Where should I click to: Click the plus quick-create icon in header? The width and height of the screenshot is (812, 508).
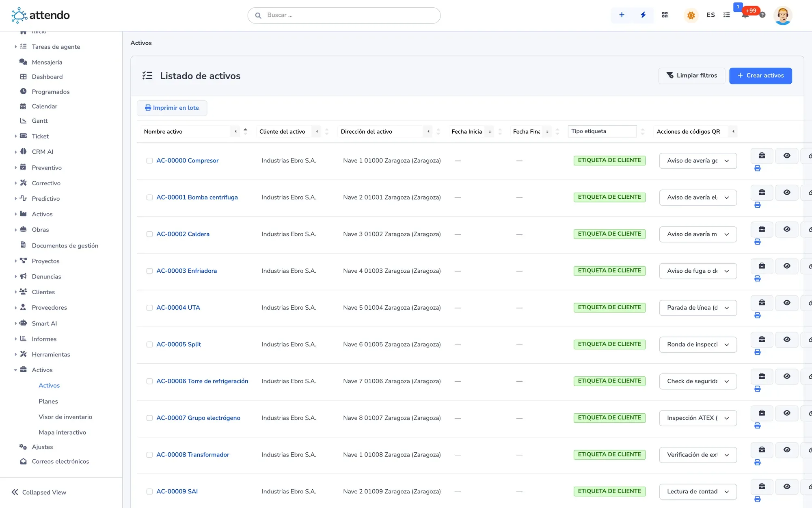pyautogui.click(x=622, y=15)
